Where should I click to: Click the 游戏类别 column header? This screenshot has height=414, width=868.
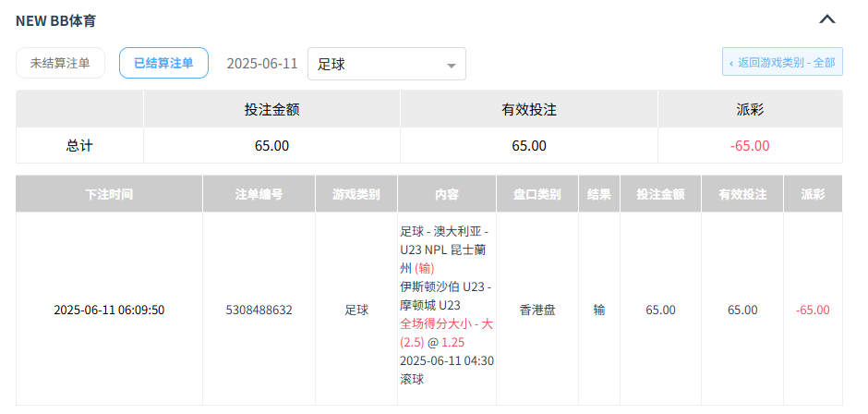click(356, 195)
